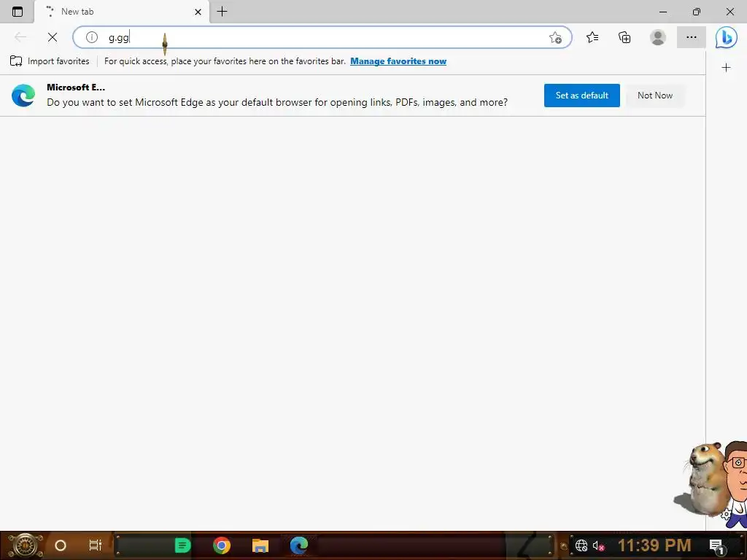747x560 pixels.
Task: Click into the address bar showing g.gg
Action: (x=322, y=37)
